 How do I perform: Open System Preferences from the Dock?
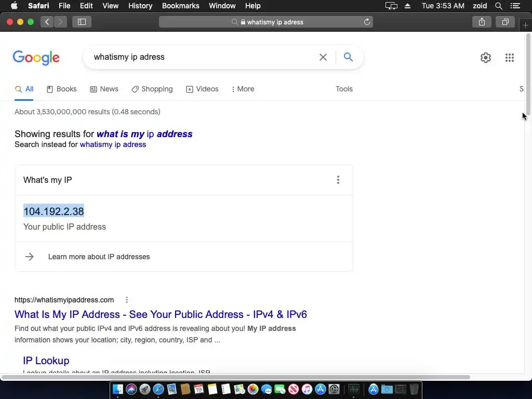[x=334, y=389]
